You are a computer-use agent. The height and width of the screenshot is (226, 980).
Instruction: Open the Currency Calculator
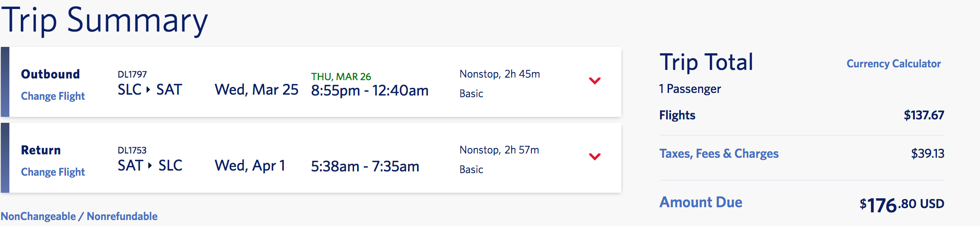(x=893, y=64)
